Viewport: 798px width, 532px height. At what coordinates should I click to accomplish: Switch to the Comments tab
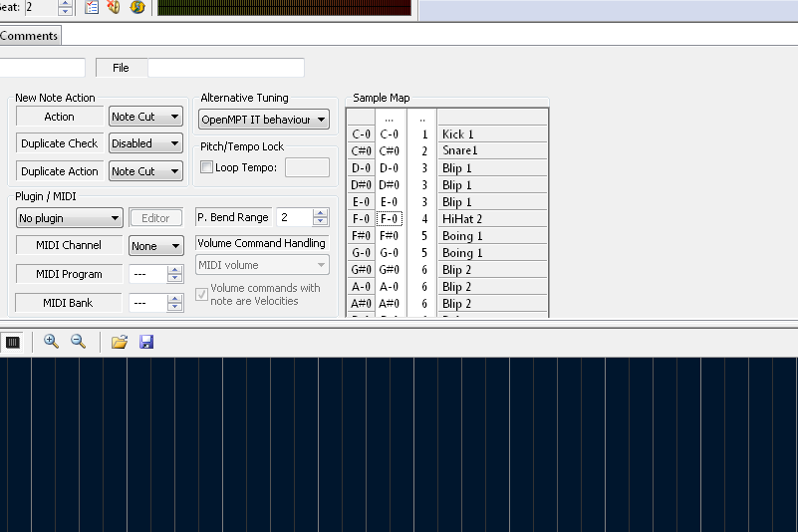(x=29, y=36)
